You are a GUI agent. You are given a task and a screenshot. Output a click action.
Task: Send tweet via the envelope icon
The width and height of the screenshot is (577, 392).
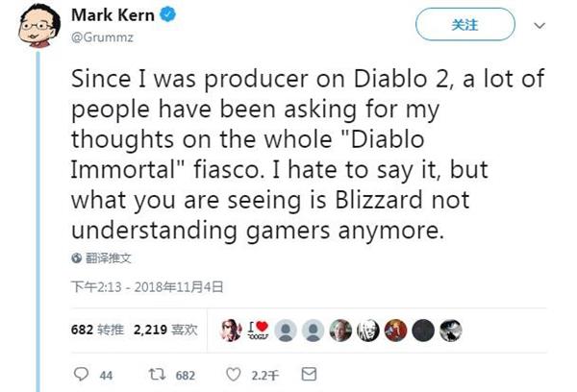tap(309, 374)
